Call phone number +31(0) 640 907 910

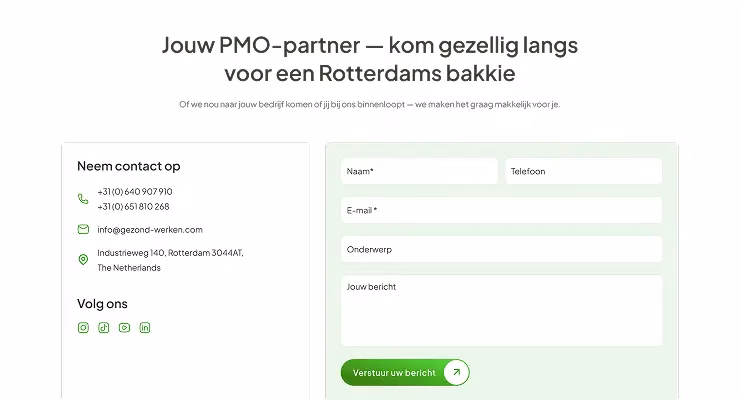coord(135,191)
